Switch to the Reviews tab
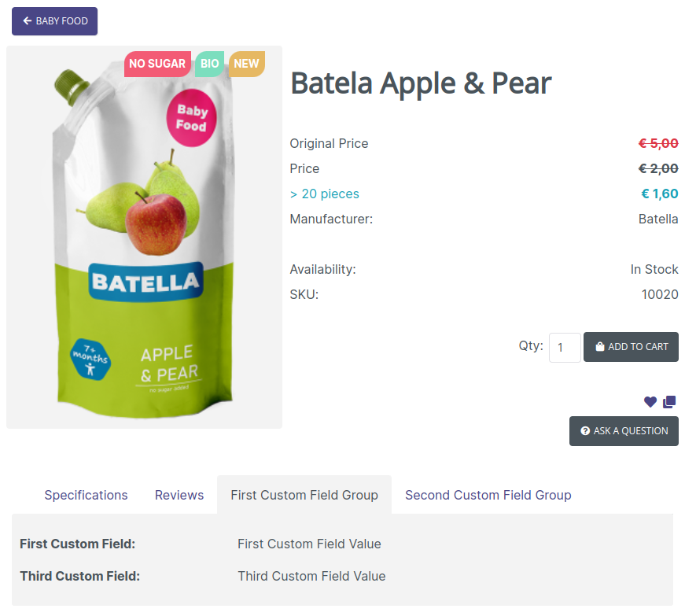685x616 pixels. (x=179, y=495)
